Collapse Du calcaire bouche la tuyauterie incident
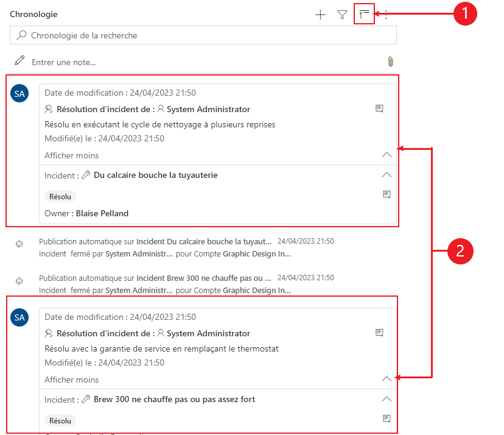Image resolution: width=504 pixels, height=435 pixels. click(x=387, y=175)
